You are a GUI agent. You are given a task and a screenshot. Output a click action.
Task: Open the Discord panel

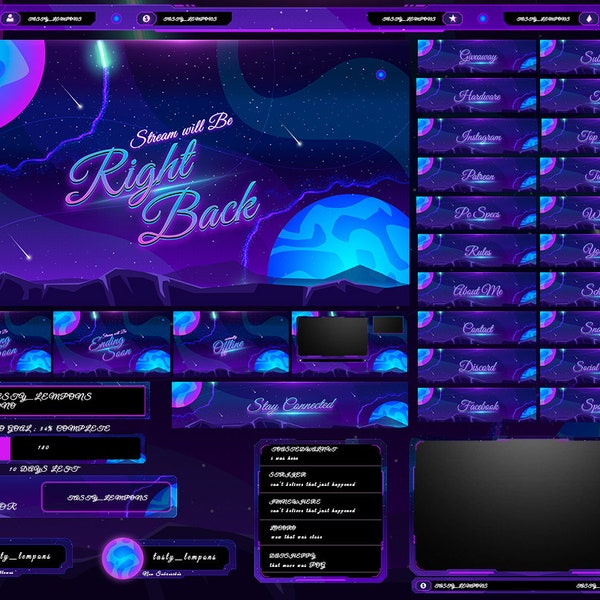pyautogui.click(x=477, y=366)
